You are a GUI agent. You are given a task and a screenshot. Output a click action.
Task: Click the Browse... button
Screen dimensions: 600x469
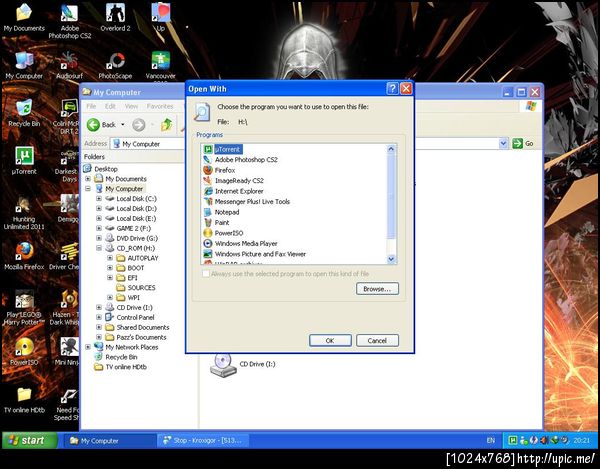[x=377, y=289]
